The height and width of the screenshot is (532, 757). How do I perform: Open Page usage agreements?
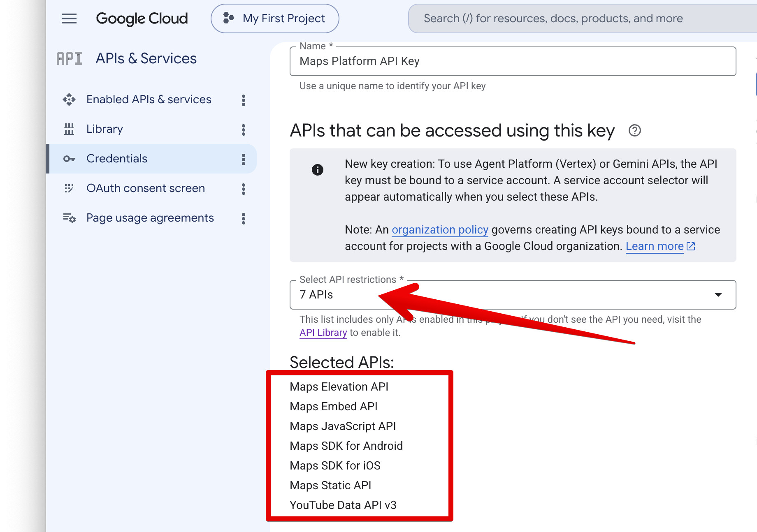tap(150, 218)
